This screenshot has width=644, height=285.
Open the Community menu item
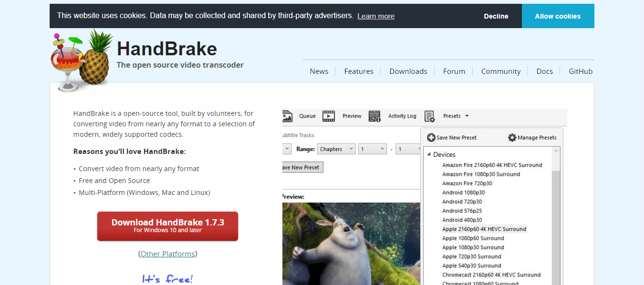coord(501,71)
